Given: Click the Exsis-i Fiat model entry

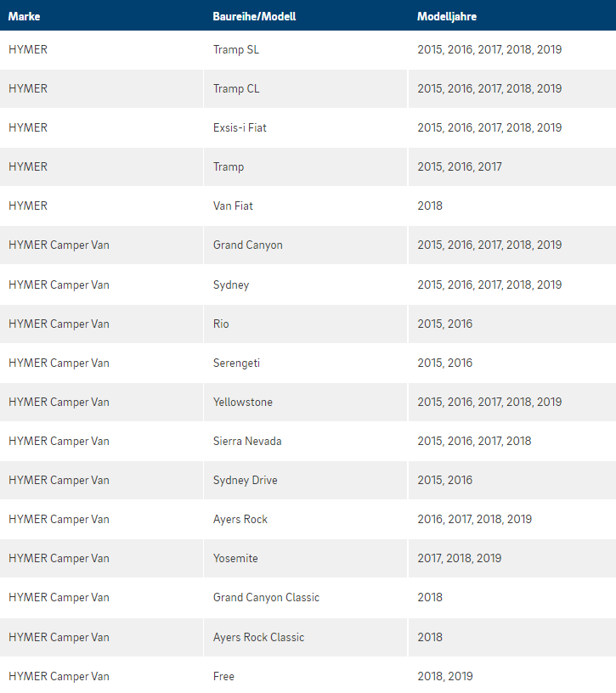Looking at the screenshot, I should [x=240, y=127].
